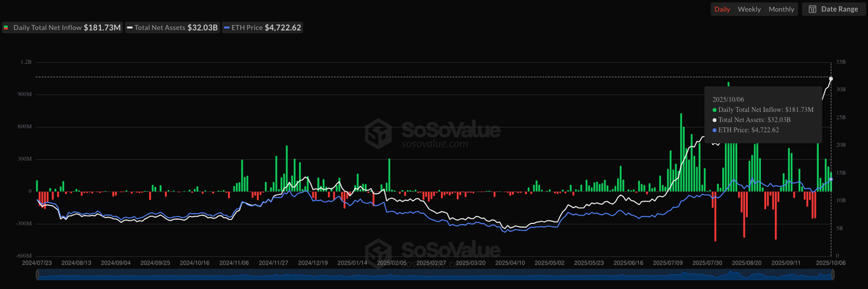The height and width of the screenshot is (289, 868).
Task: Click the 900M left axis label
Action: pyautogui.click(x=24, y=94)
